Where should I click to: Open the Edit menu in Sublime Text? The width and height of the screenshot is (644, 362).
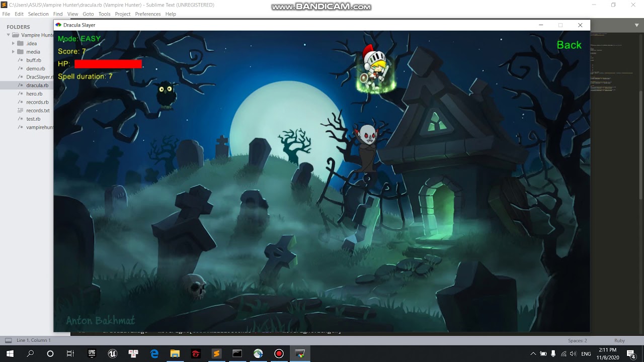(19, 14)
